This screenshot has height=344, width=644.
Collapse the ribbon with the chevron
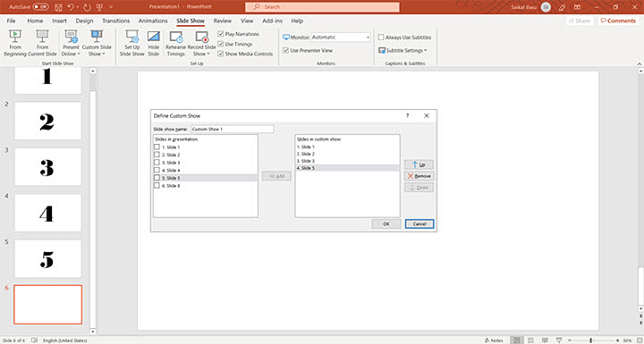[639, 64]
